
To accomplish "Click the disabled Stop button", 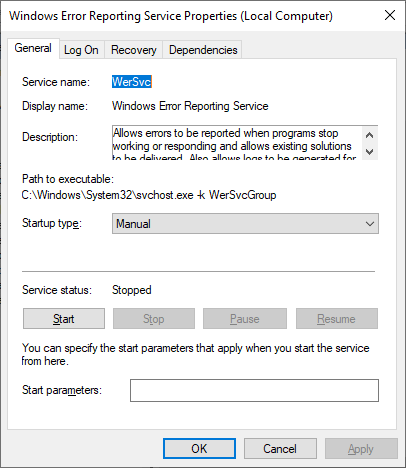I will pyautogui.click(x=154, y=319).
